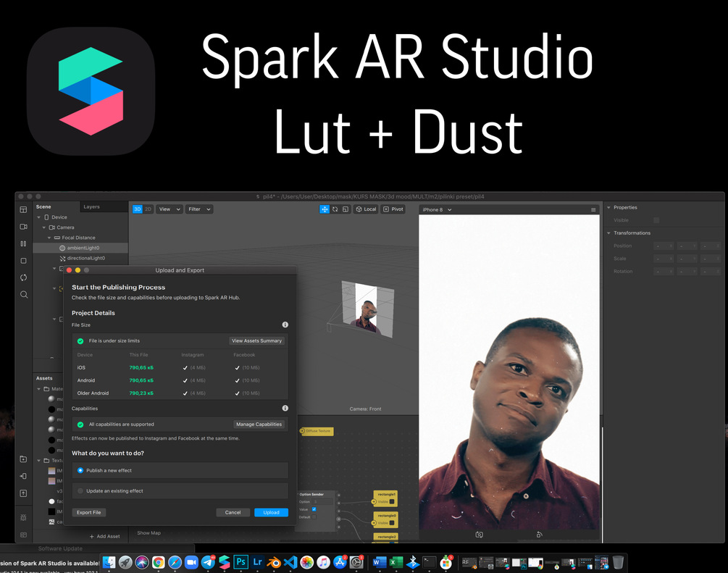728x573 pixels.
Task: Click the capture photo icon below simulator
Action: point(479,535)
